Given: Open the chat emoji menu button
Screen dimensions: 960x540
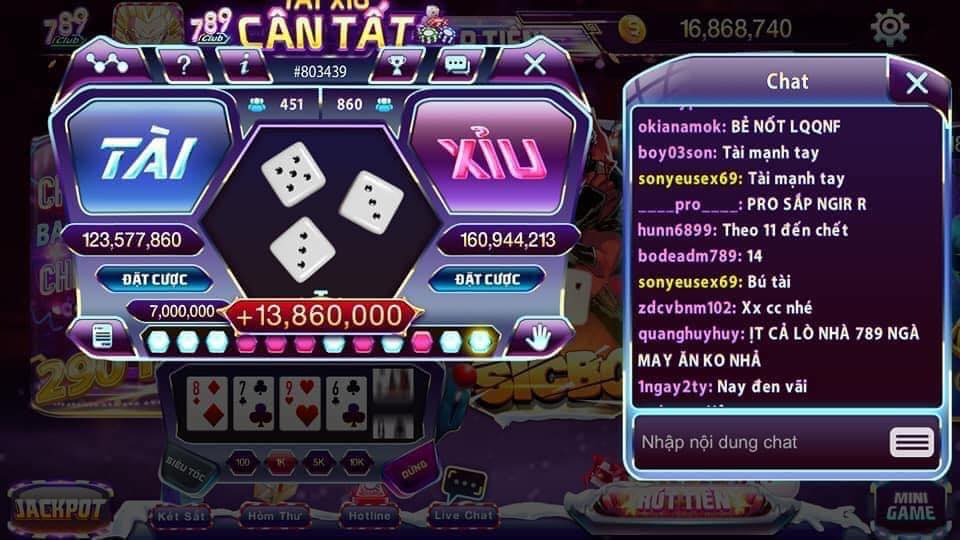Looking at the screenshot, I should click(x=912, y=442).
